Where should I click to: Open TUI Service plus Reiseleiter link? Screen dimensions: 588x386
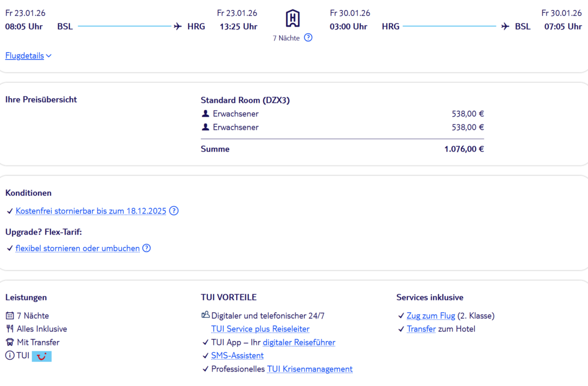(x=260, y=329)
